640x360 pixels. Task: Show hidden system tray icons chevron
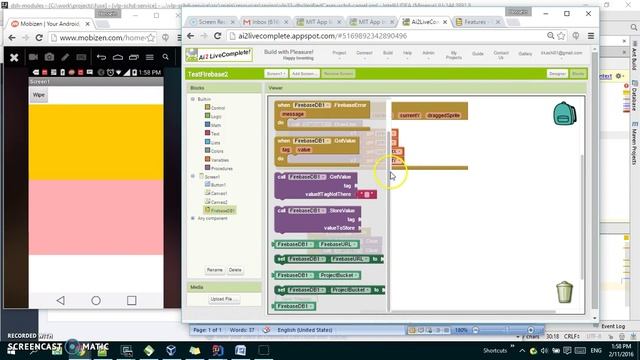click(522, 351)
